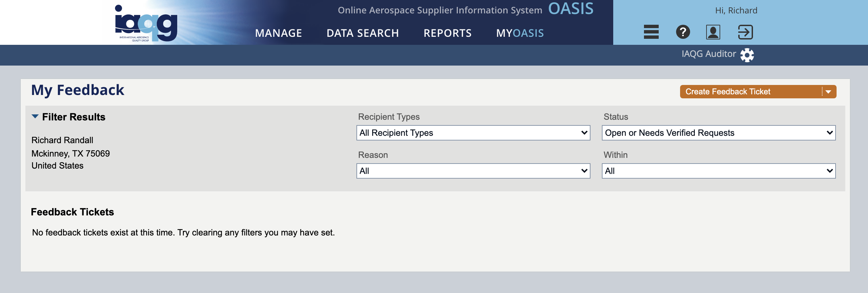Open the DATA SEARCH menu
868x293 pixels.
point(362,33)
